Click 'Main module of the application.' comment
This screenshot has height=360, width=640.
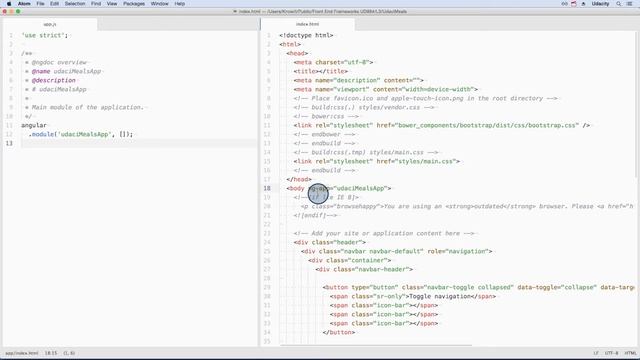click(84, 107)
